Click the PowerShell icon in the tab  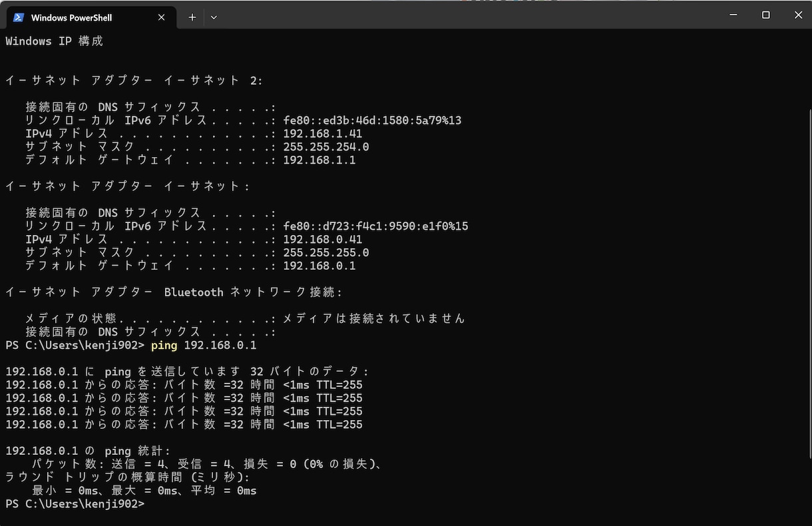pyautogui.click(x=19, y=17)
